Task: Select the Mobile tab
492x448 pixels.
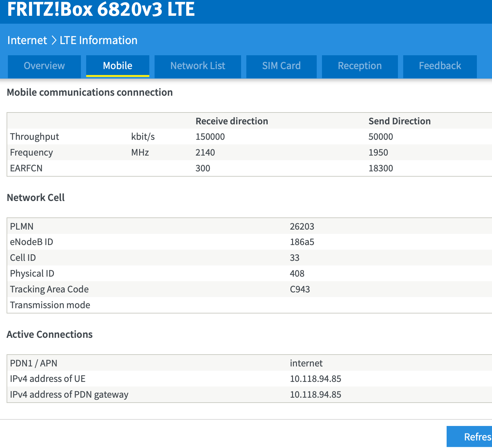Action: (118, 66)
